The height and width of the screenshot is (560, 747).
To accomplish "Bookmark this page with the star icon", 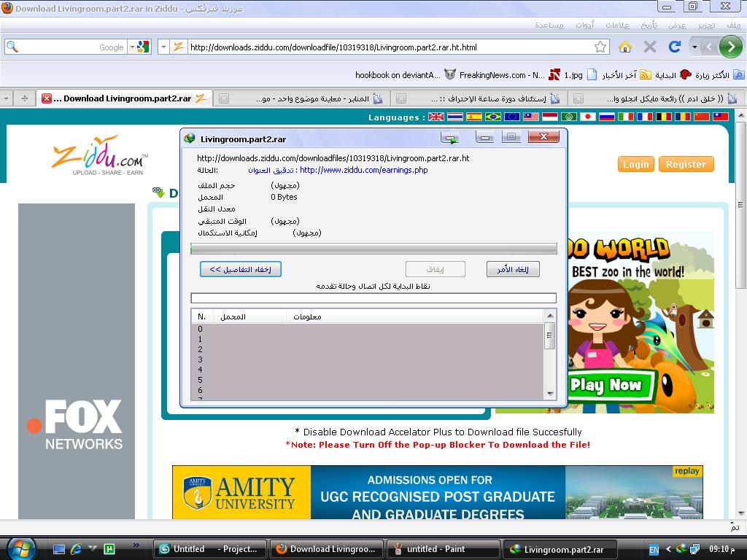I will point(600,47).
